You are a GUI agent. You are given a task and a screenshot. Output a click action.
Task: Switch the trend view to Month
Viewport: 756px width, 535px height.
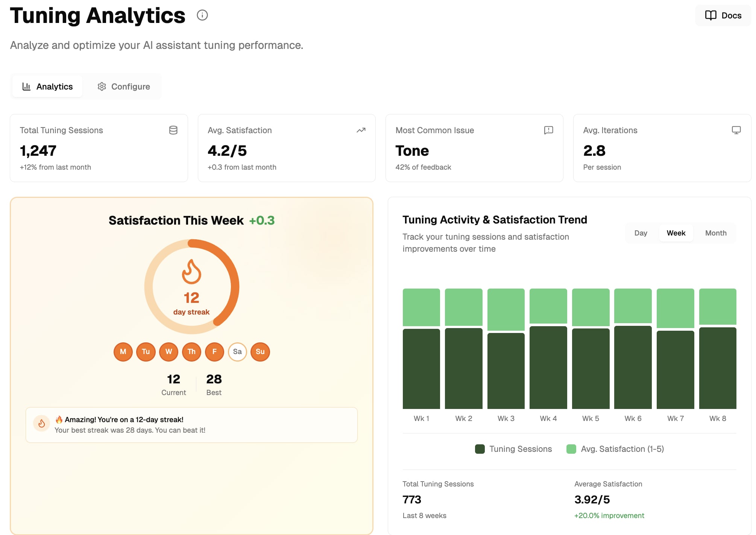tap(715, 233)
